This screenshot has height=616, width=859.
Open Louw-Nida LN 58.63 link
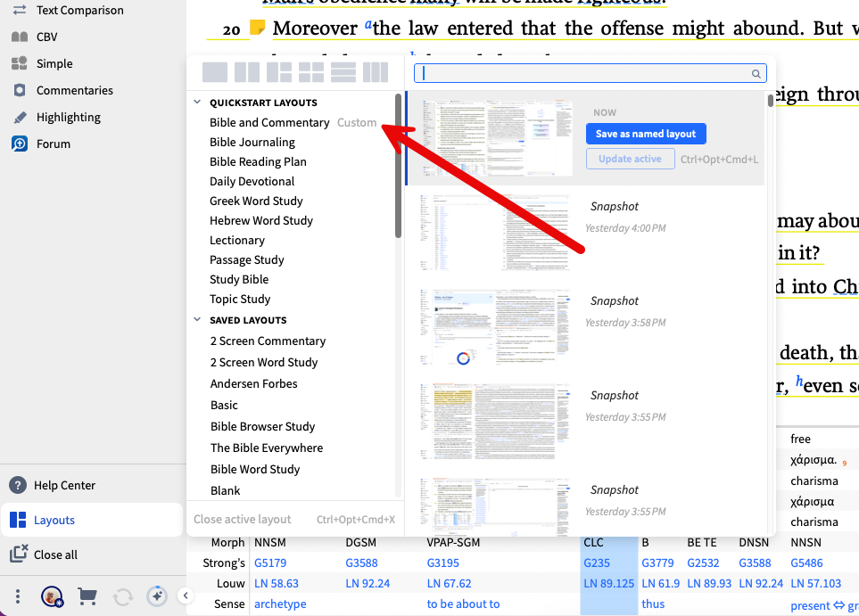[x=277, y=584]
